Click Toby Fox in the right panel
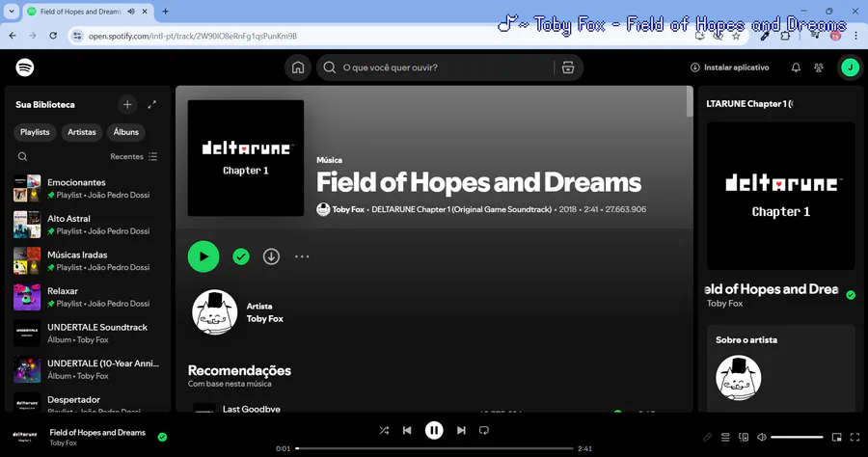The width and height of the screenshot is (868, 457). coord(724,303)
